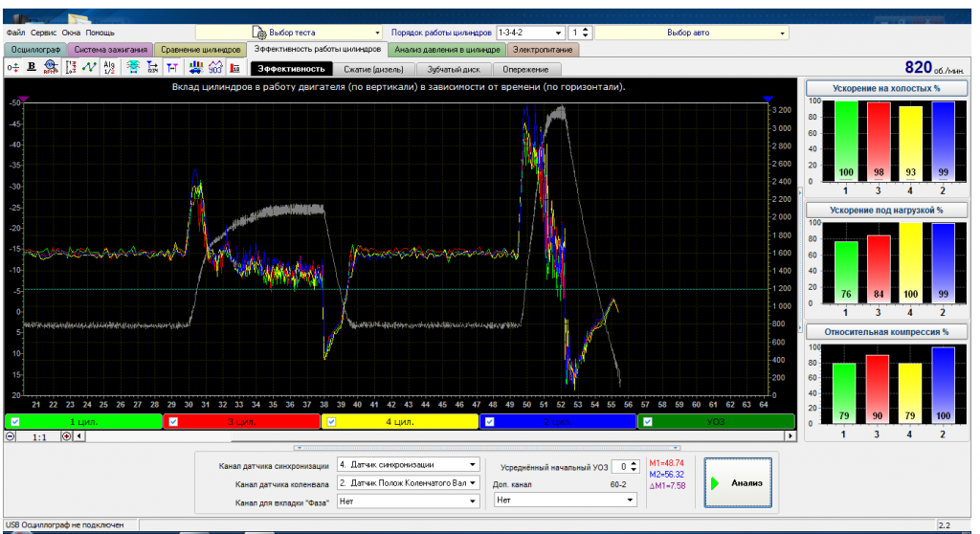Click the Alg 1/2 algorithm icon

tap(109, 68)
